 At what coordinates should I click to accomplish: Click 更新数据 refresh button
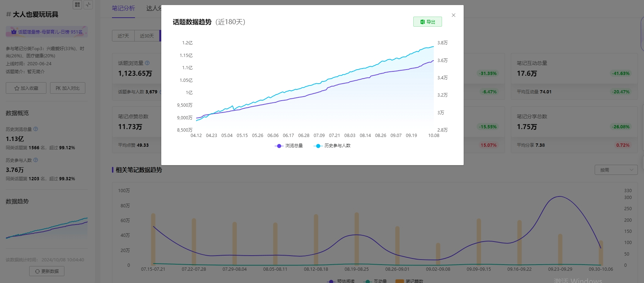coord(47,271)
